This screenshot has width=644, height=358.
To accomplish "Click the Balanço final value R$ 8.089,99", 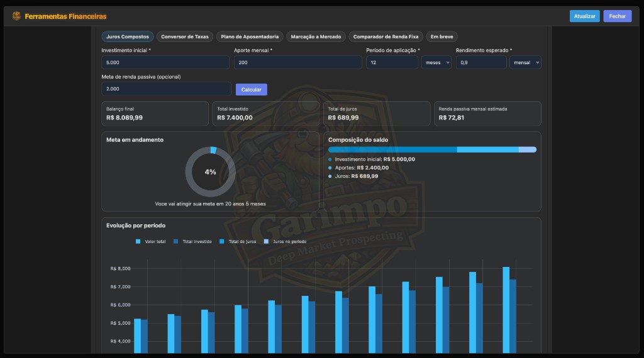I will point(125,117).
